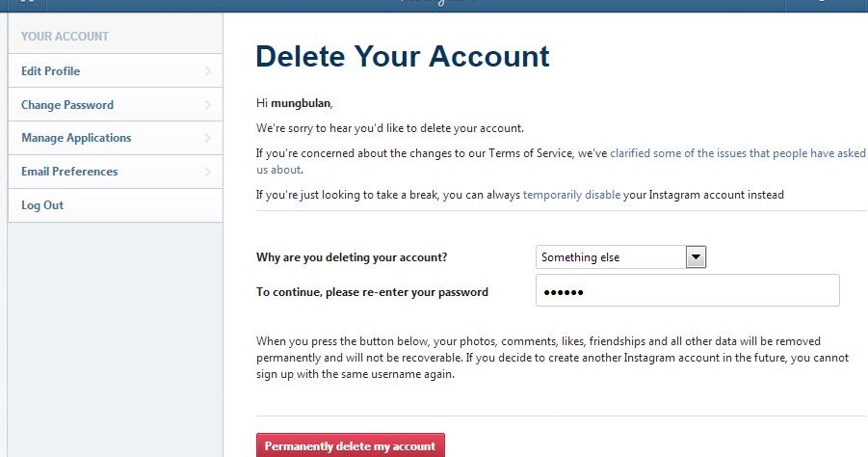Focus the re-enter password field
This screenshot has height=457, width=868.
pos(687,291)
